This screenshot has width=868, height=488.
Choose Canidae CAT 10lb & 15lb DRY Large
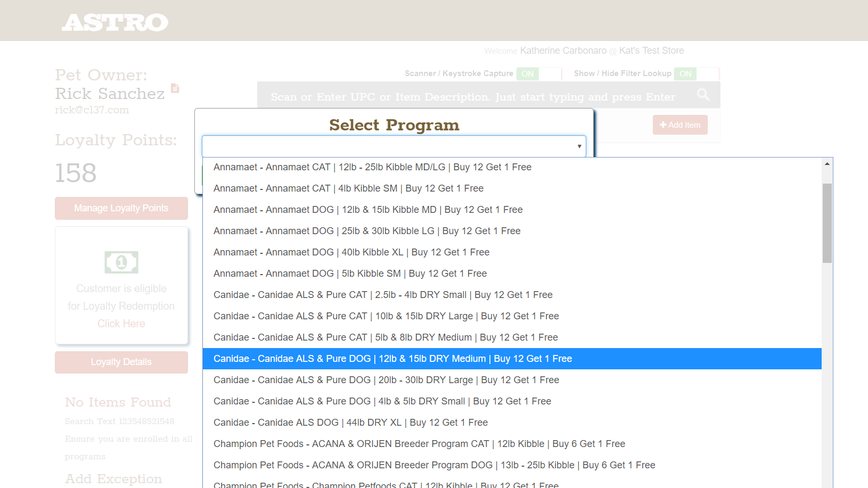coord(512,316)
